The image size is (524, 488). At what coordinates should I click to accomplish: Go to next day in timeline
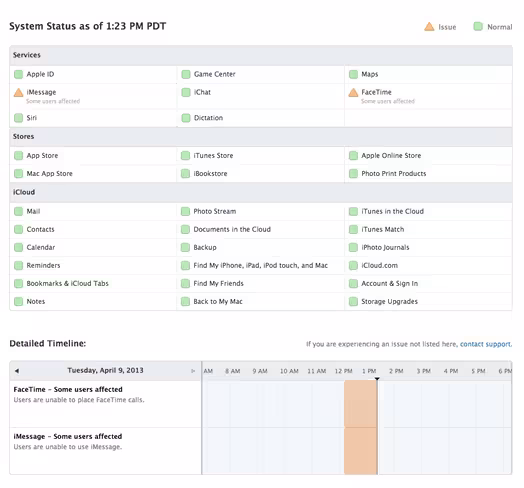point(193,371)
